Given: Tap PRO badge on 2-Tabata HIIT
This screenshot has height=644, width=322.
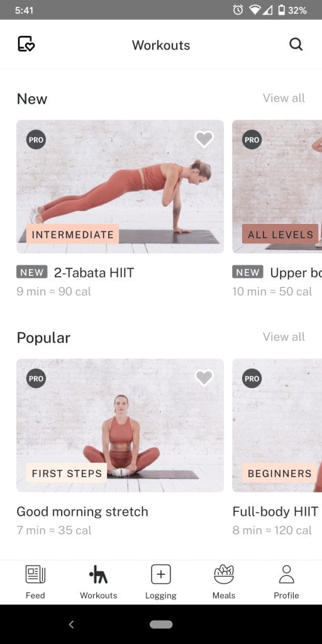Looking at the screenshot, I should coord(36,140).
